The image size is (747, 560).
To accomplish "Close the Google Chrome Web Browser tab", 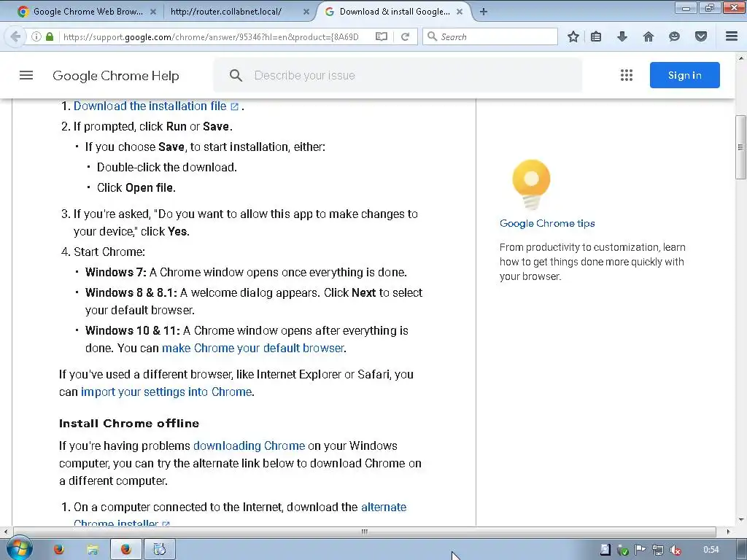I will (153, 12).
